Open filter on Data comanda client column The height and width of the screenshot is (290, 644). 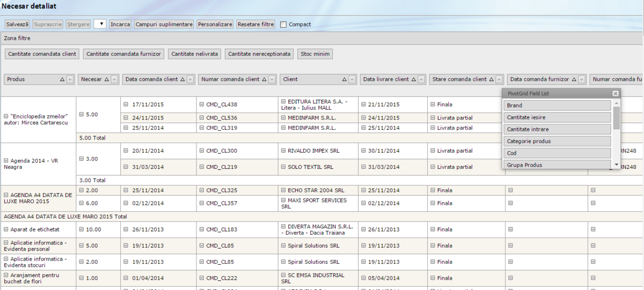(191, 79)
